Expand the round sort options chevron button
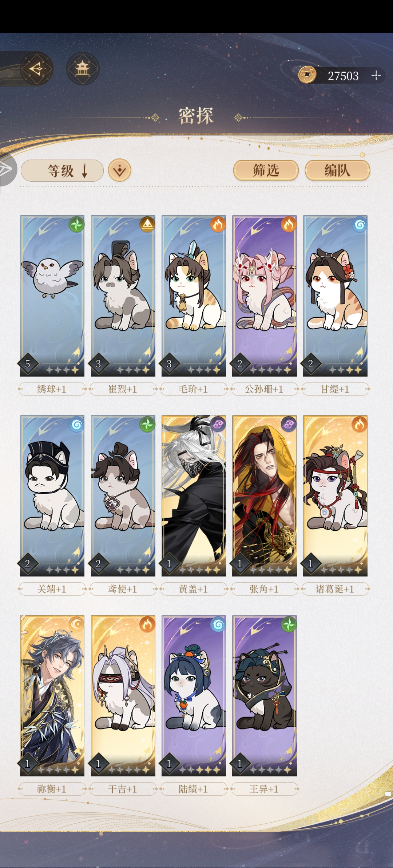 (x=119, y=170)
